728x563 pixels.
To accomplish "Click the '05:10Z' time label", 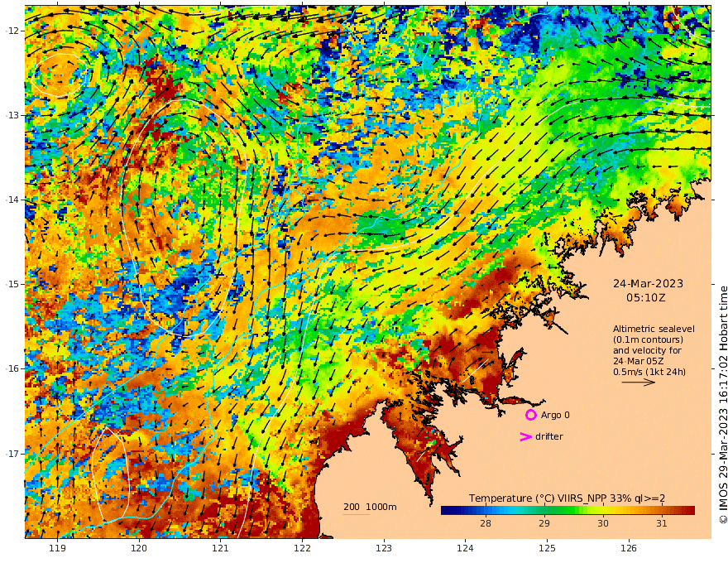I will click(x=646, y=298).
